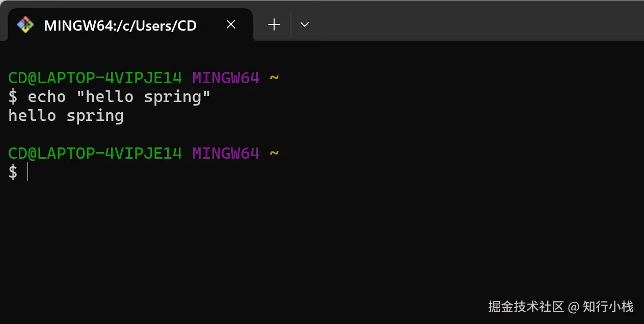Click the yellow tilde on the last prompt
644x324 pixels.
click(x=274, y=153)
